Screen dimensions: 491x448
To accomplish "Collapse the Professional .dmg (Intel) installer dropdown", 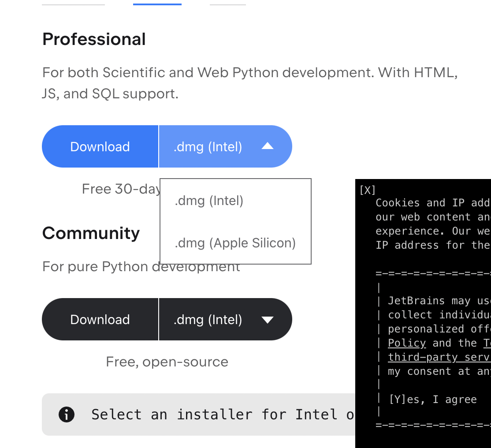I will (x=226, y=147).
